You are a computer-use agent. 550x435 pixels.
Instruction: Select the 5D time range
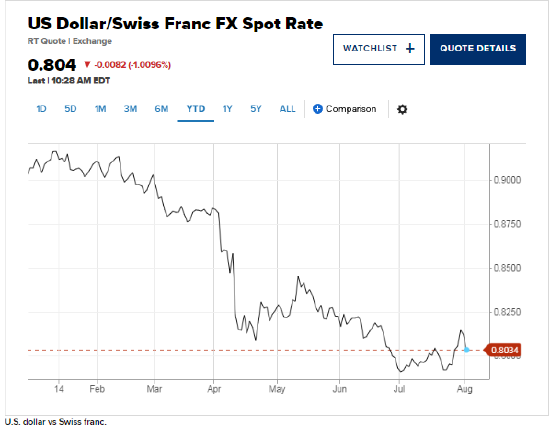tap(70, 109)
